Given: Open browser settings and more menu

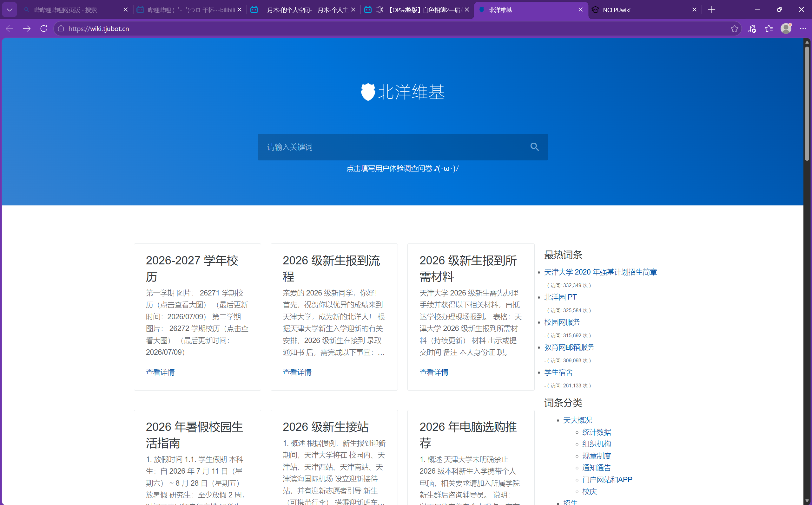Looking at the screenshot, I should 803,29.
